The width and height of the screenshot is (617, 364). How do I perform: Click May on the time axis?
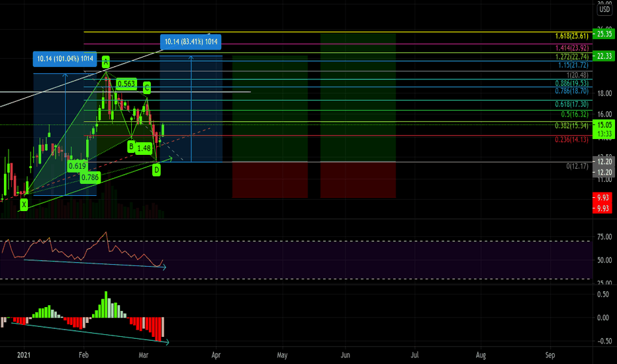[x=282, y=355]
